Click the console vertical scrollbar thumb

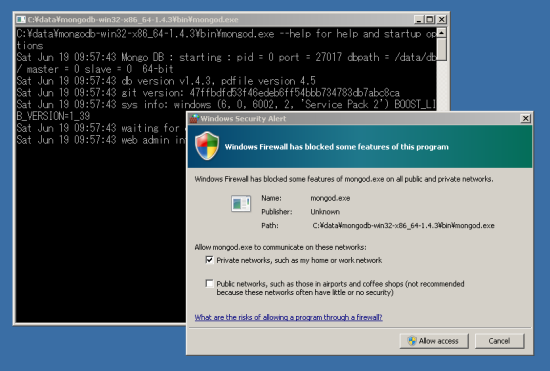(x=442, y=49)
